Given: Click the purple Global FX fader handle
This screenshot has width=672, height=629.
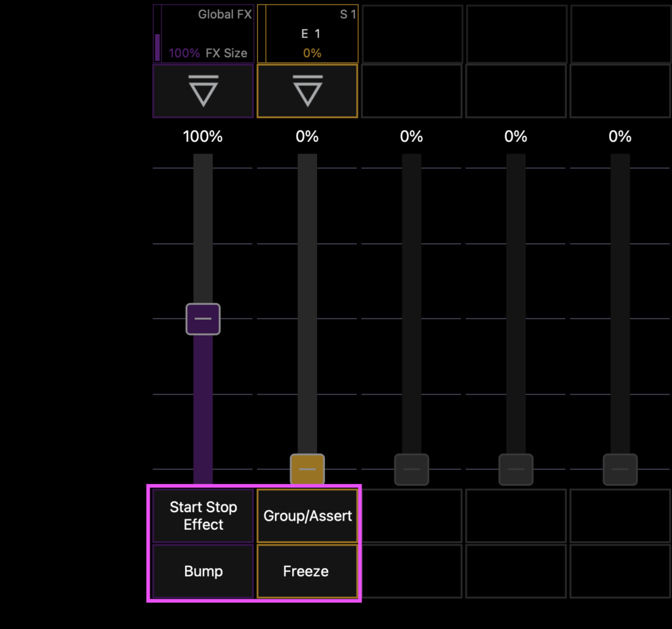Looking at the screenshot, I should 203,319.
